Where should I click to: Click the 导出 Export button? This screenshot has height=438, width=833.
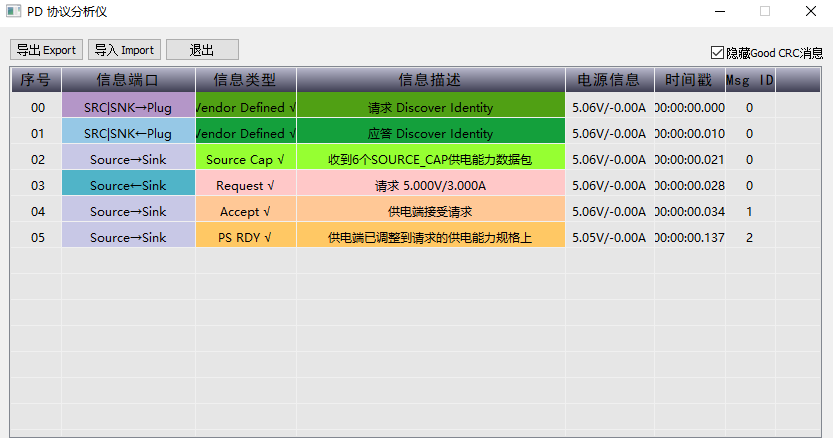(x=46, y=50)
